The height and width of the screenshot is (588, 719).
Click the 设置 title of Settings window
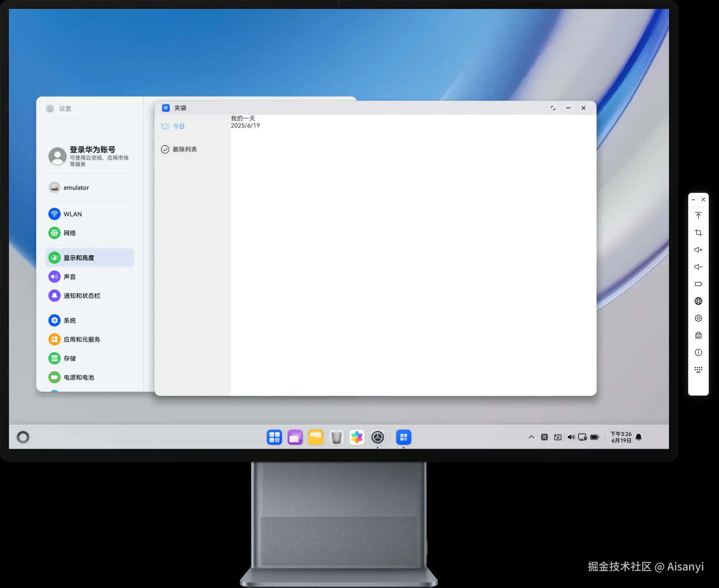pos(65,109)
